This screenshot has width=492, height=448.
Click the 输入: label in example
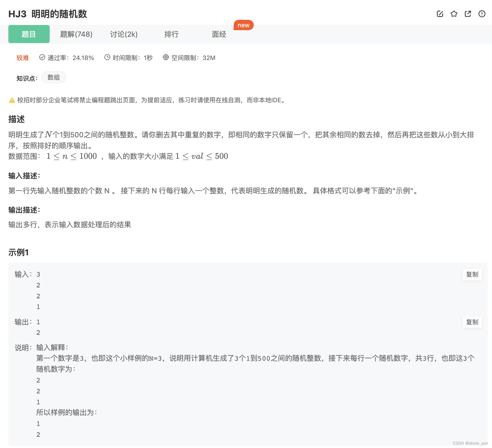[23, 274]
